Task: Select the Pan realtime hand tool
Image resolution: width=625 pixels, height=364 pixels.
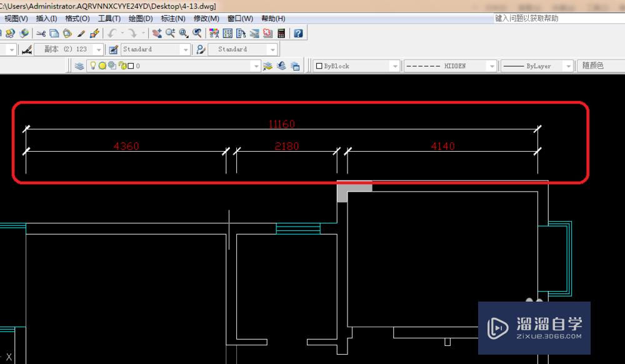Action: tap(157, 34)
